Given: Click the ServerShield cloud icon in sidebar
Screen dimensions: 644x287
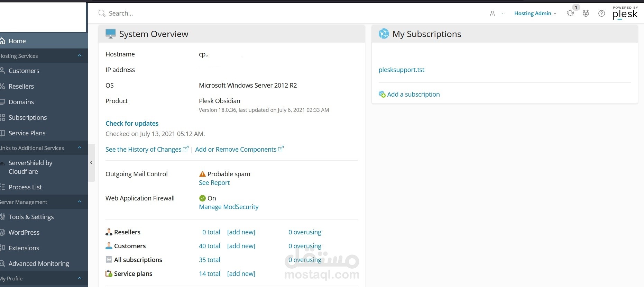Looking at the screenshot, I should (2, 163).
